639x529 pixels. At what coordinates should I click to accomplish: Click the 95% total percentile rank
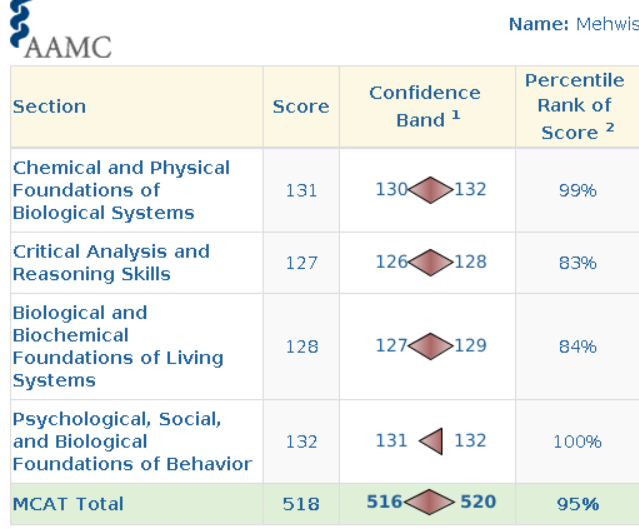[577, 504]
